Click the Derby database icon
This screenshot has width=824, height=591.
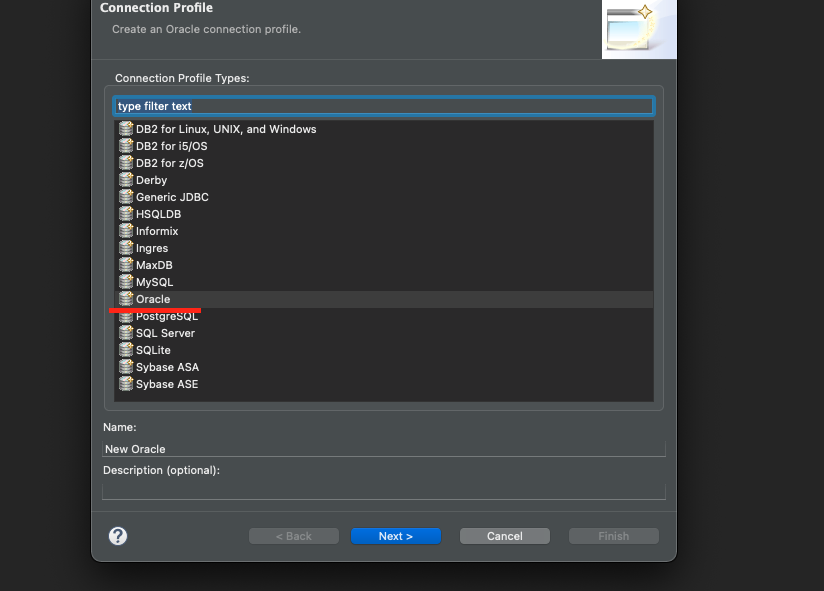(126, 180)
